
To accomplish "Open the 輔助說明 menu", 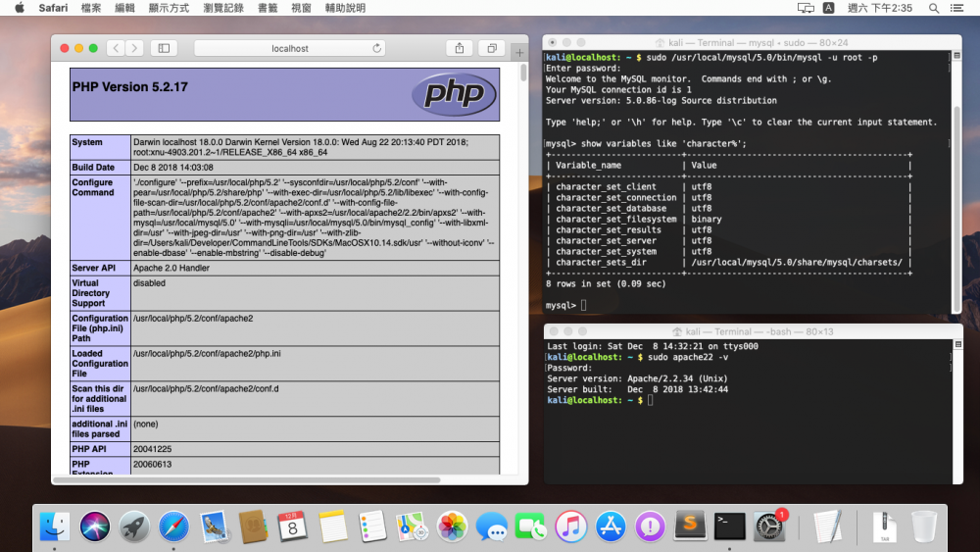I will coord(346,8).
